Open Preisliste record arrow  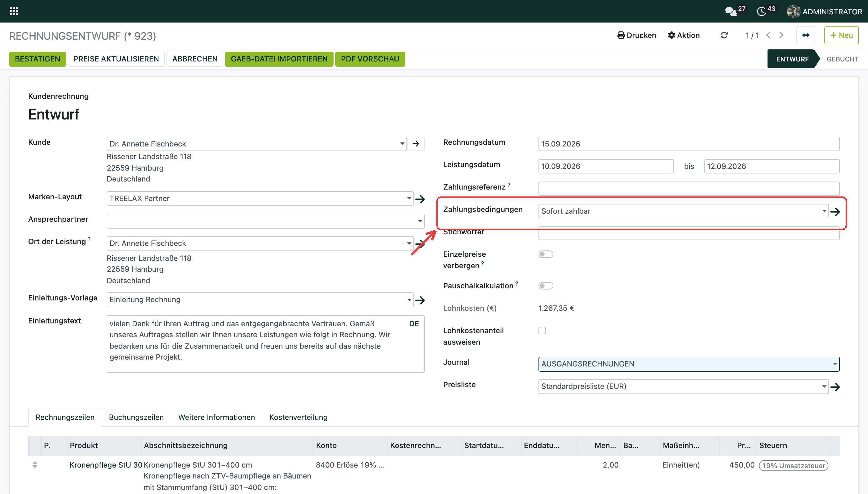(835, 387)
